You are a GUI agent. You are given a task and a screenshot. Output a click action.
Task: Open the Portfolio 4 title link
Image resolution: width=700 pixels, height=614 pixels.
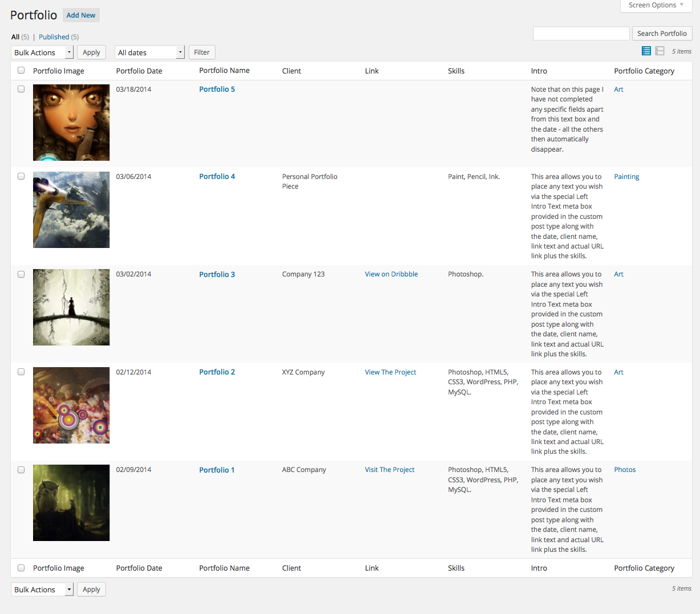click(x=217, y=177)
